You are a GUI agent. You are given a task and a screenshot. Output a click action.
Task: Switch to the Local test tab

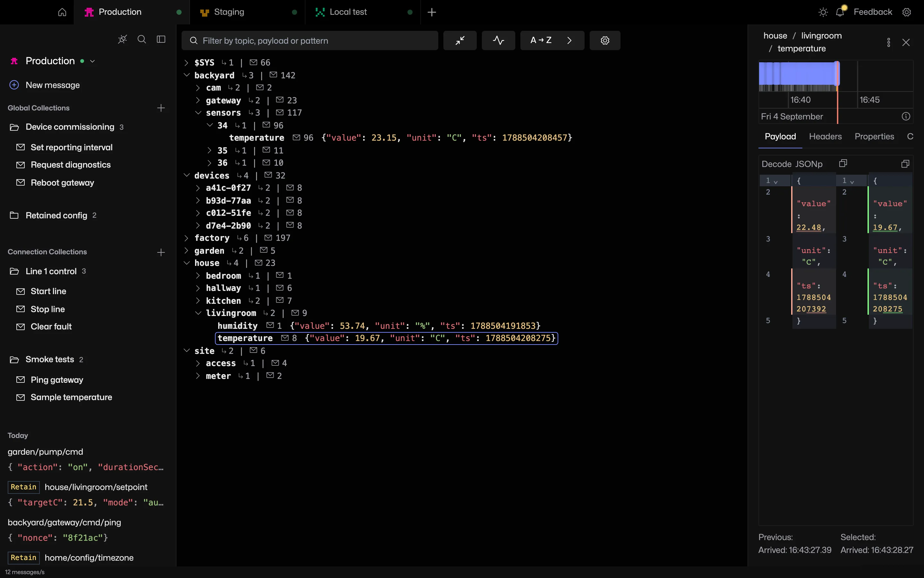363,12
